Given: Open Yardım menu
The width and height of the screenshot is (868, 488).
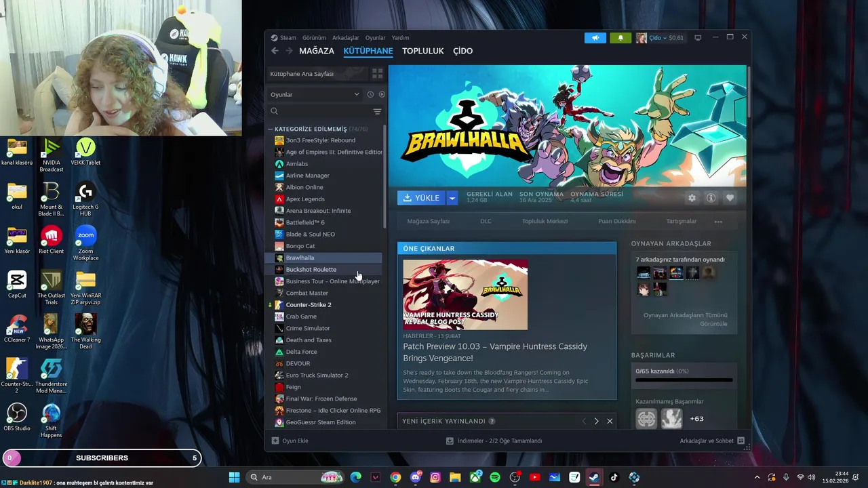Looking at the screenshot, I should coord(400,38).
